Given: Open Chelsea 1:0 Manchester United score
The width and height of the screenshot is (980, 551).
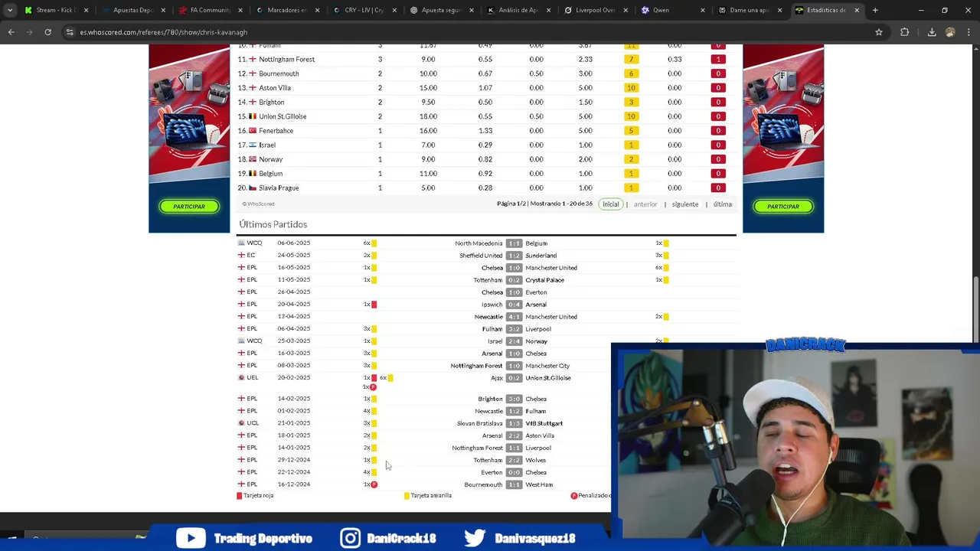Looking at the screenshot, I should (x=514, y=268).
